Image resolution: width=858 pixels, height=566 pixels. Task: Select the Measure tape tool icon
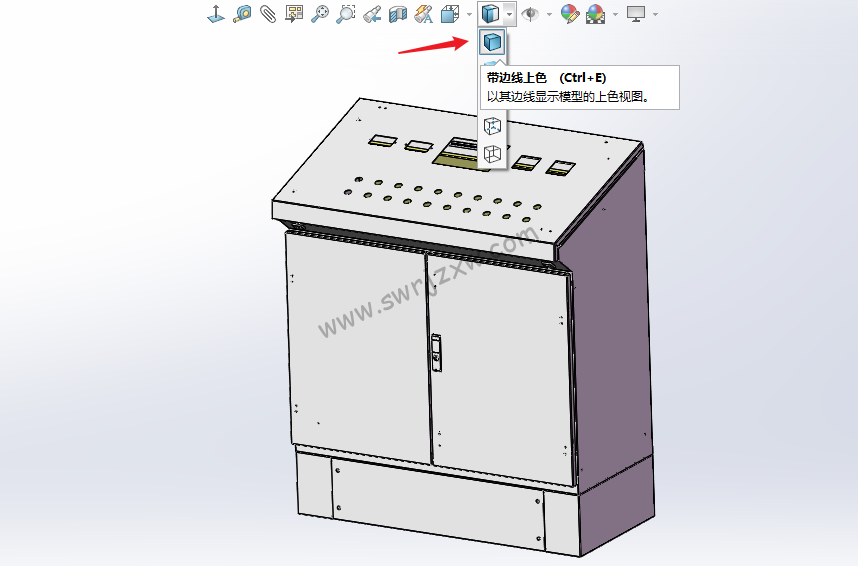(x=242, y=14)
